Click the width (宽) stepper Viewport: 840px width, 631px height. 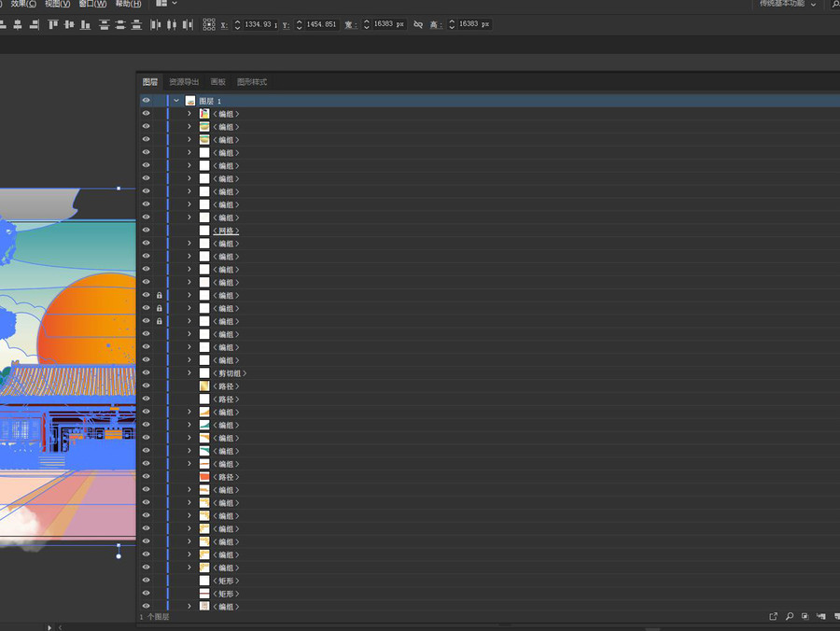[x=367, y=24]
